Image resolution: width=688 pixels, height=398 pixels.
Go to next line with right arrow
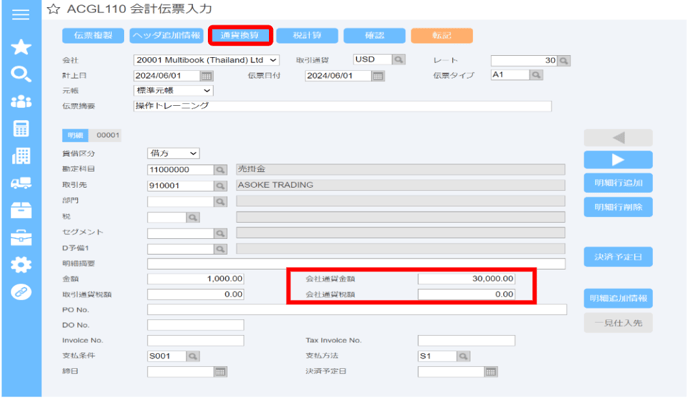click(x=618, y=160)
